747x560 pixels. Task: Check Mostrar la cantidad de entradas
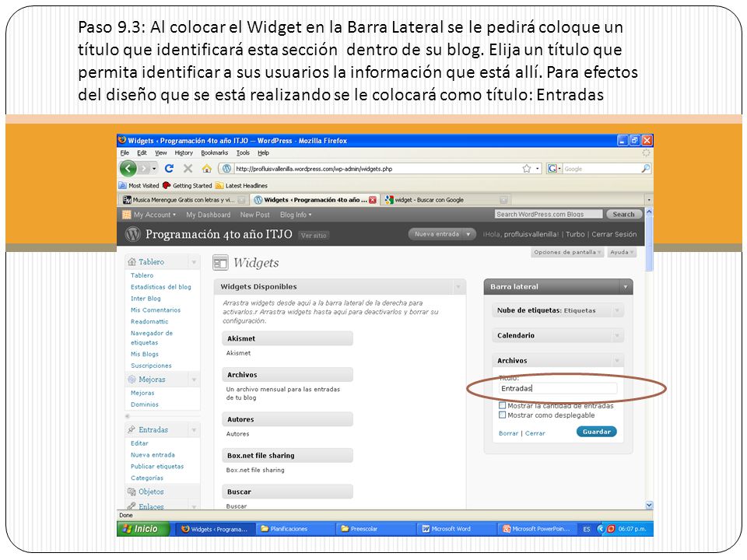(x=502, y=406)
